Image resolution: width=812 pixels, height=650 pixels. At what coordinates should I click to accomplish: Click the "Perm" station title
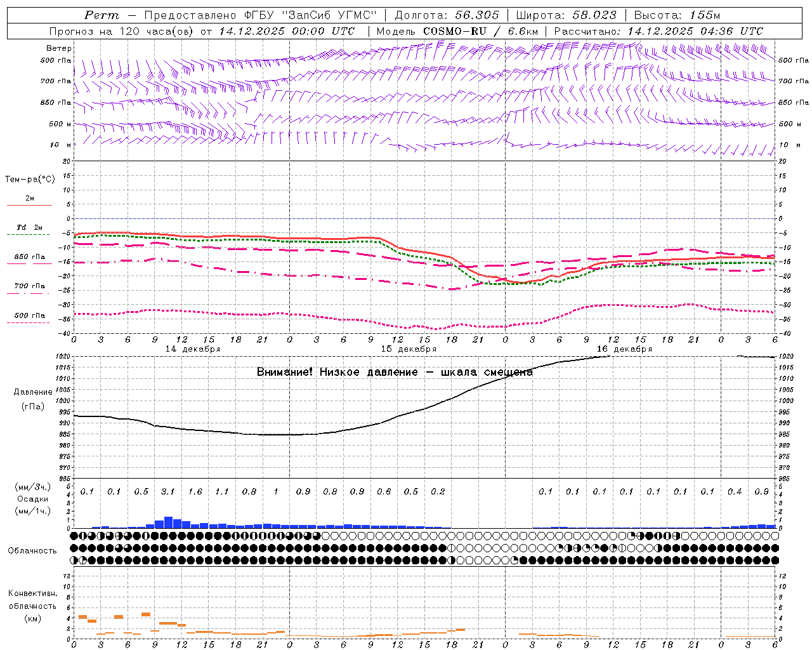click(x=101, y=15)
